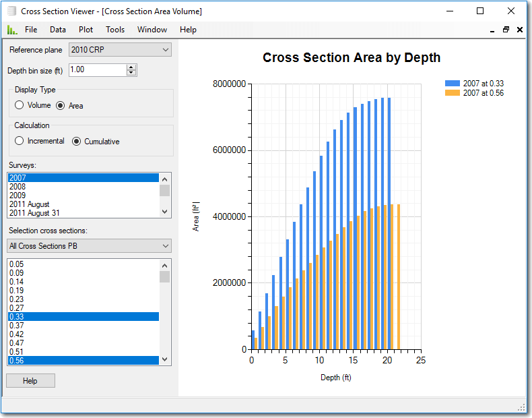Select the Area display type

[69, 106]
